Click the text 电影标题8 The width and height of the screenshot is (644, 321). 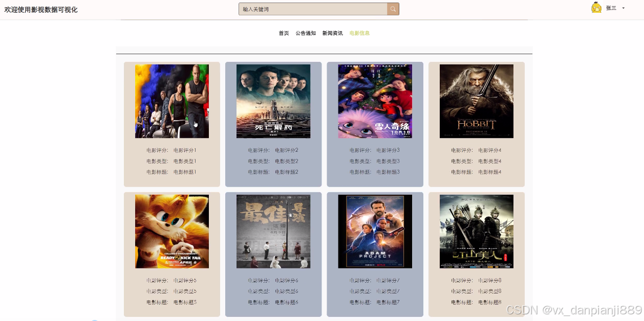pyautogui.click(x=490, y=303)
